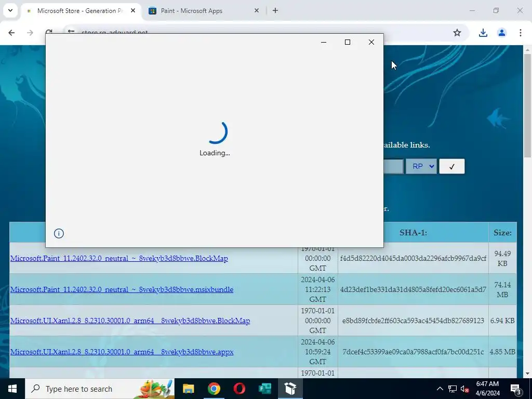
Task: Go back in Chrome browser history
Action: [x=11, y=33]
